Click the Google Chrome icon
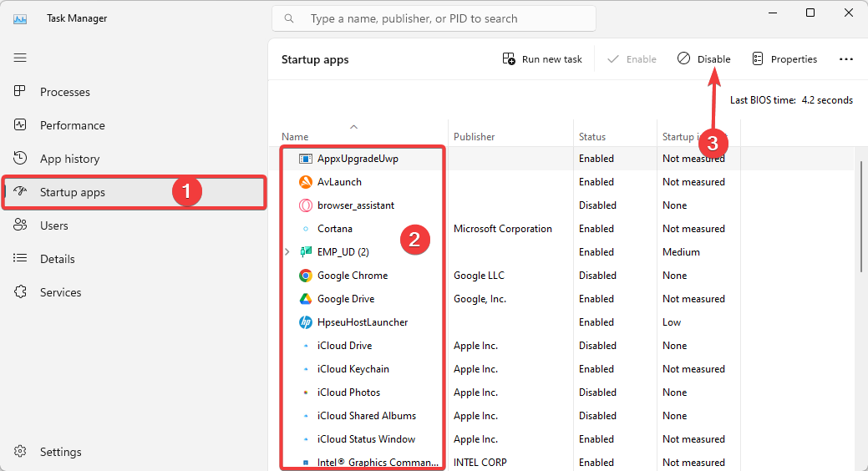This screenshot has height=471, width=868. (306, 275)
